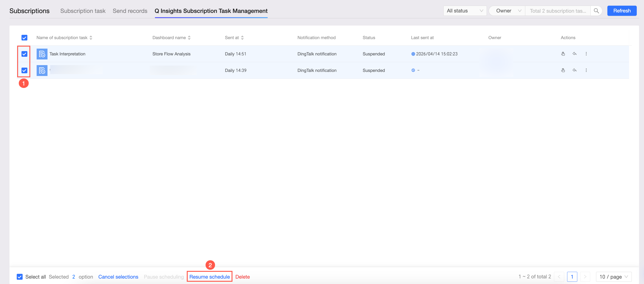Click the search magnifier icon
Screen dimensions: 644x284
pos(596,11)
